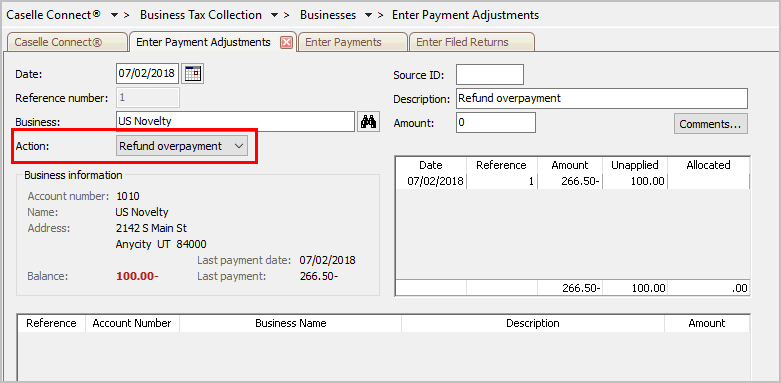Click the 100.00 unapplied cell
The width and height of the screenshot is (781, 383).
click(635, 181)
